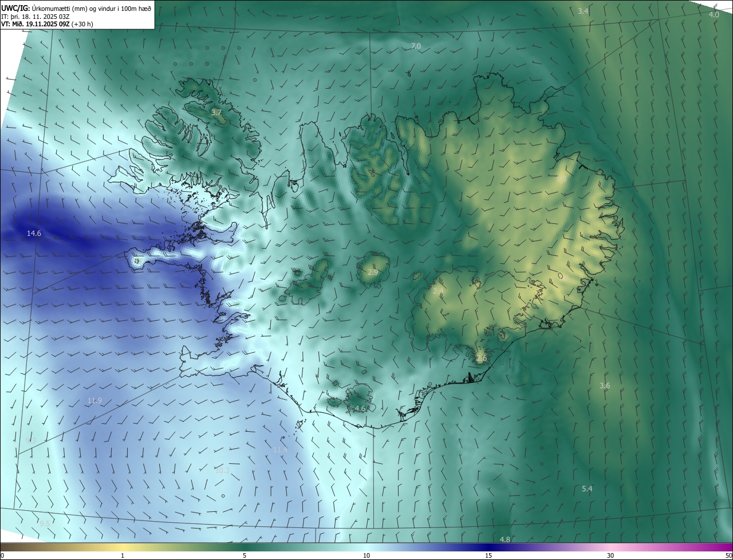Click the dark blue segment of the color scale above 15

click(x=488, y=547)
